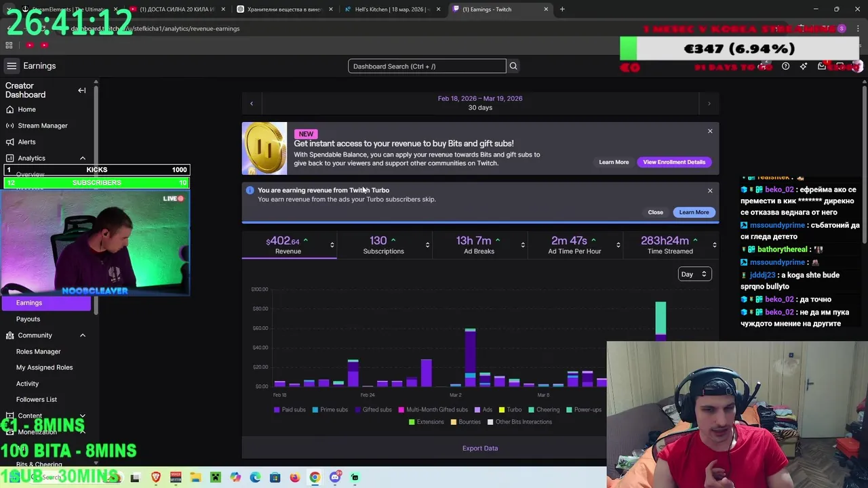Collapse the Analytics sidebar section

click(83, 158)
